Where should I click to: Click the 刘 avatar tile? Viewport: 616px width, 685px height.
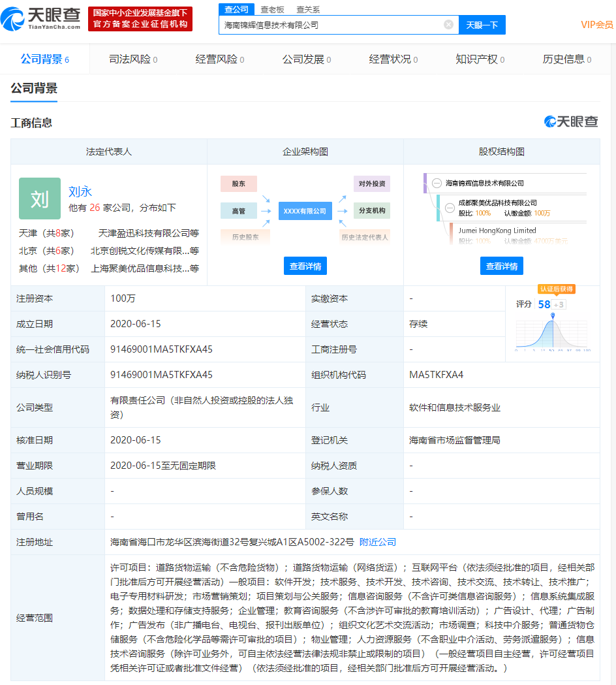pos(40,199)
